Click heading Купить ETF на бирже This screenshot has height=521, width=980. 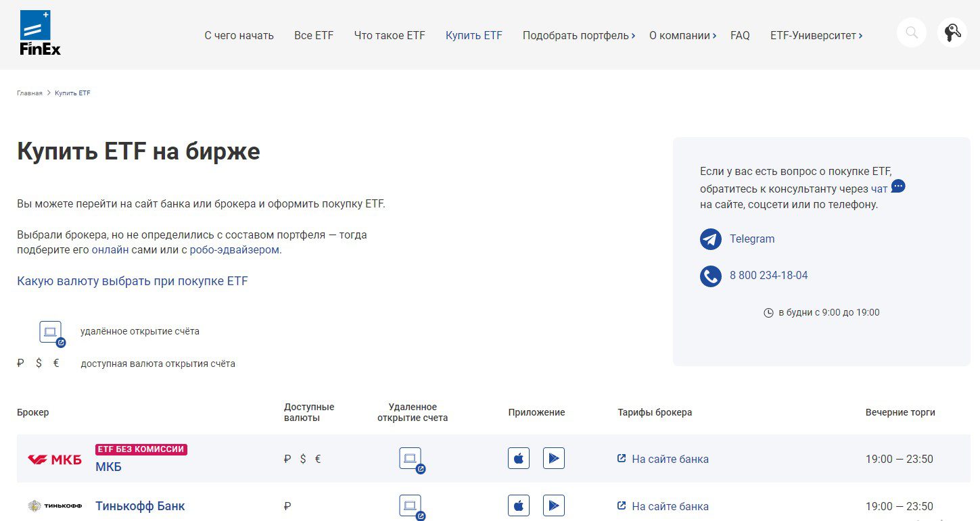139,151
